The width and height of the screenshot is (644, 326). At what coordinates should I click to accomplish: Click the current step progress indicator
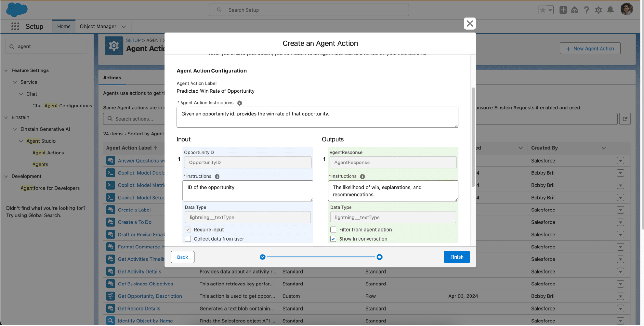point(379,257)
